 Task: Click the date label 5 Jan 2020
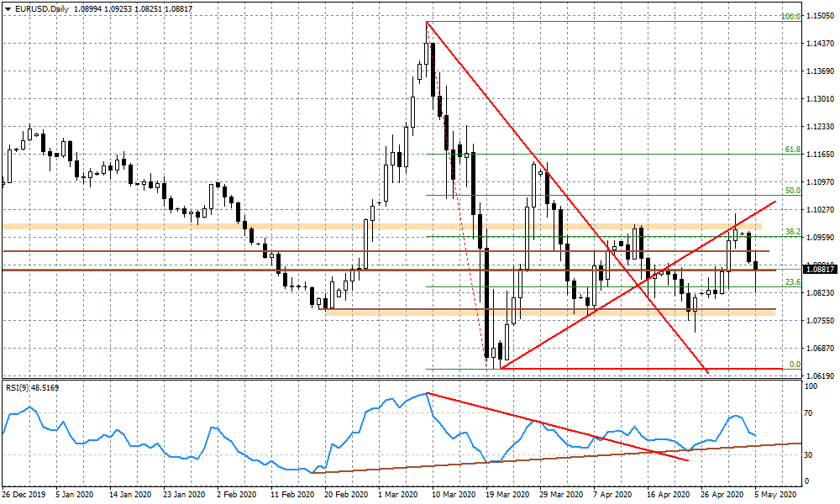click(x=75, y=495)
